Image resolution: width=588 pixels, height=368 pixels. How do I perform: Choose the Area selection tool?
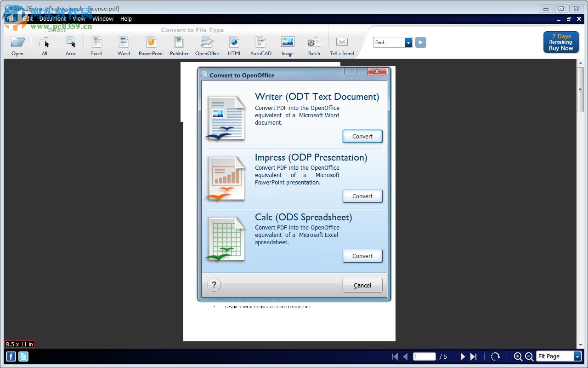coord(70,42)
